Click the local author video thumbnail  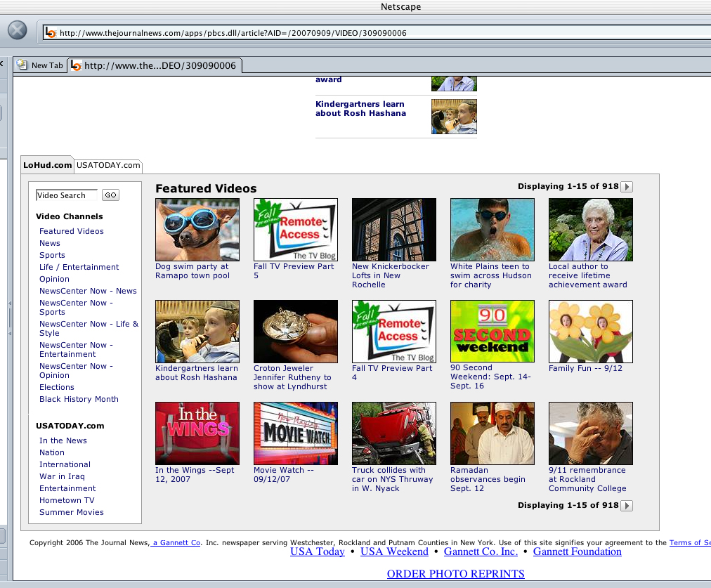[591, 230]
